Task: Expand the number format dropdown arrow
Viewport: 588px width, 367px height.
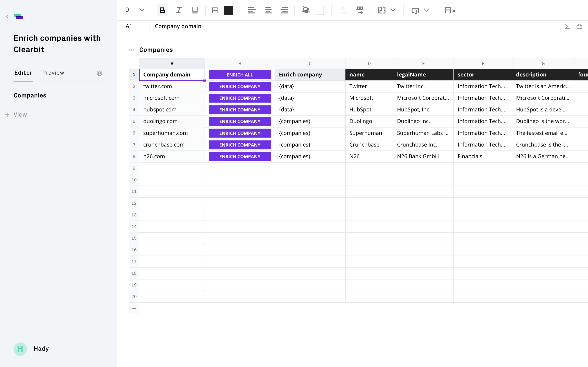Action: (x=393, y=10)
